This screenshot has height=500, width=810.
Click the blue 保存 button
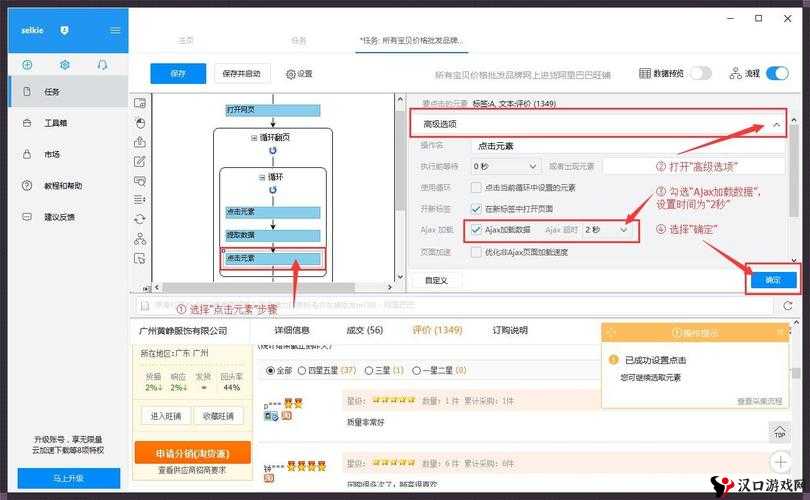click(178, 74)
